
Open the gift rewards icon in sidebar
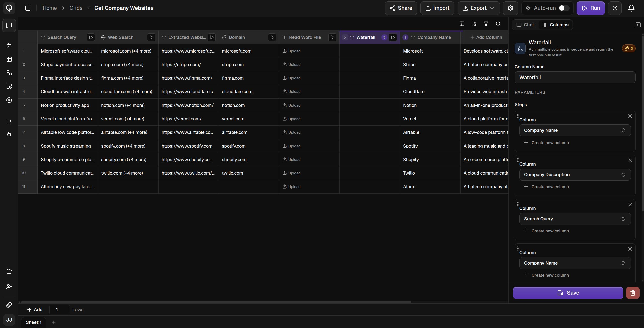9,271
